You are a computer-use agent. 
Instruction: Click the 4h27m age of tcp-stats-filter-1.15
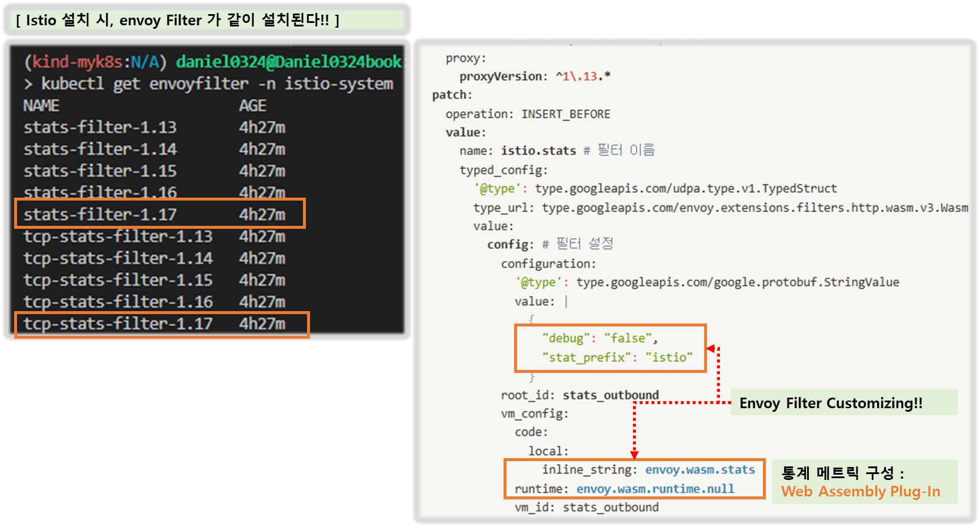click(262, 280)
